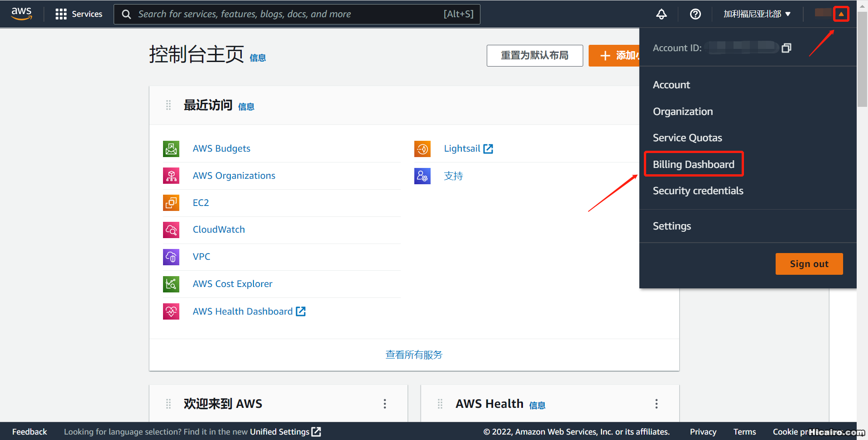Open the AWS Cost Explorer link
The height and width of the screenshot is (440, 868).
pos(232,284)
